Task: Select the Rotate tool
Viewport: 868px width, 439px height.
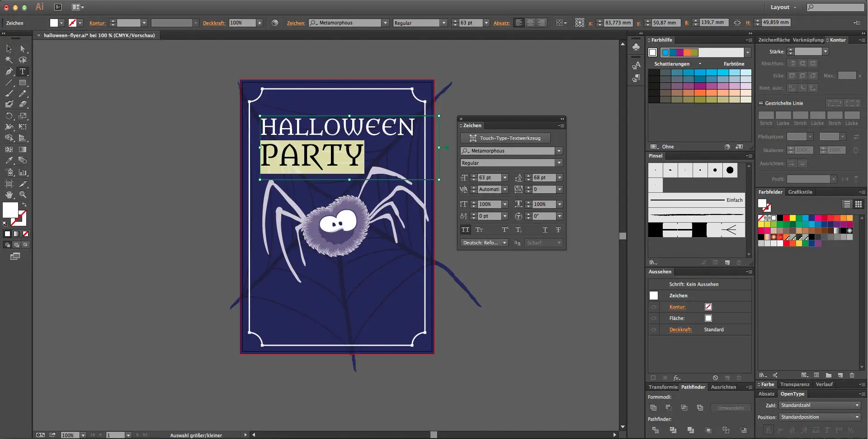Action: [9, 117]
